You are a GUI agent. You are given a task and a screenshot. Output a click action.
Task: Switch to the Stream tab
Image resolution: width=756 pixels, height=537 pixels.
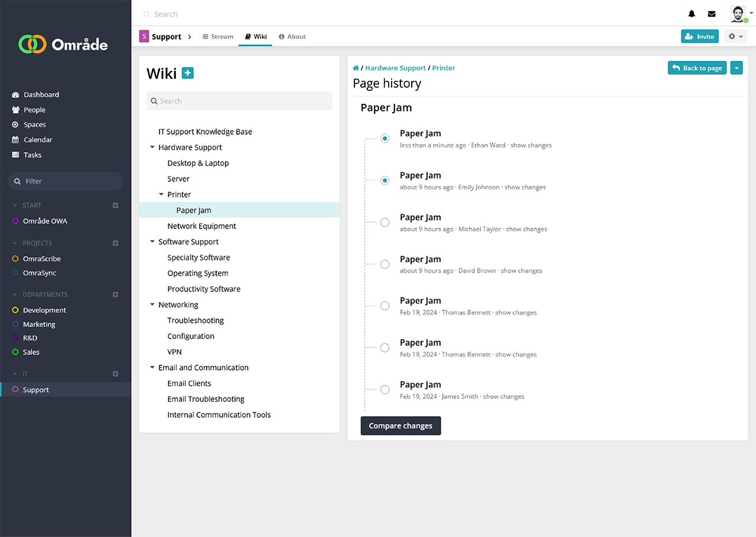pyautogui.click(x=217, y=37)
